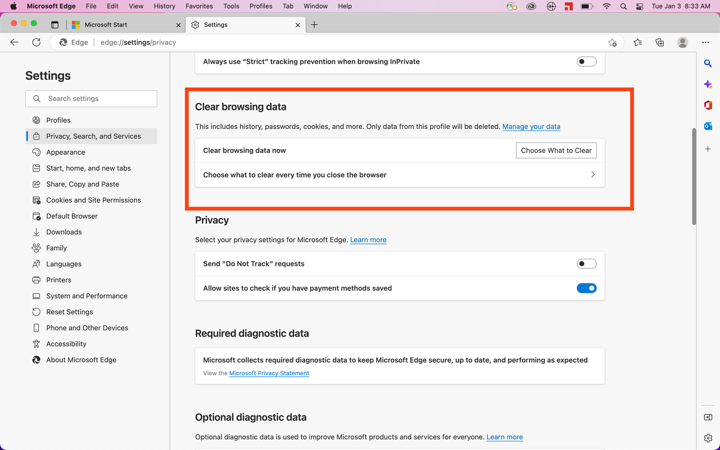Open Languages settings section
720x450 pixels.
click(x=91, y=264)
